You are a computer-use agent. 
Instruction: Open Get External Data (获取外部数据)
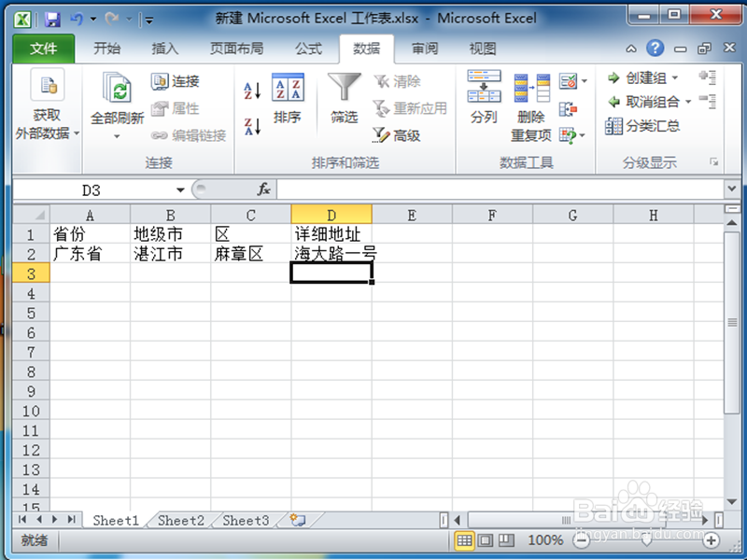pyautogui.click(x=47, y=105)
